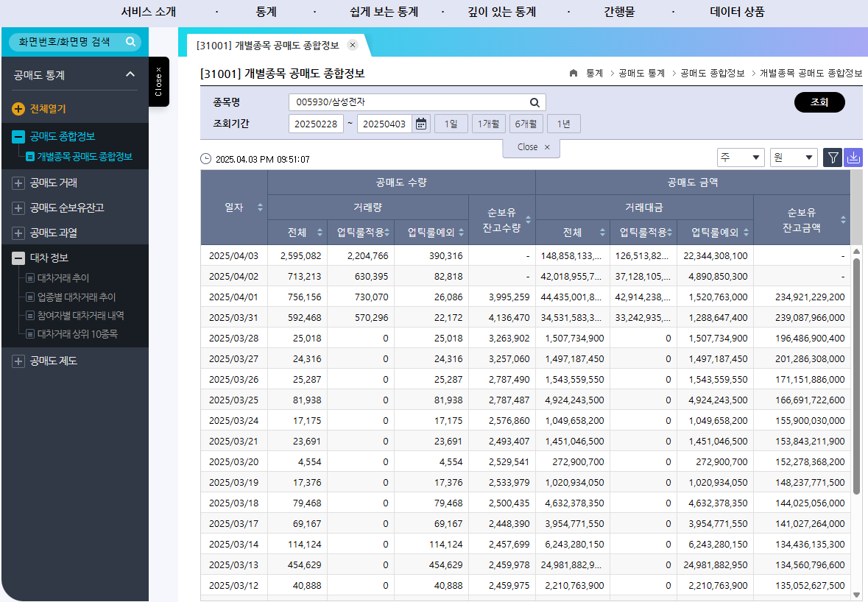868x602 pixels.
Task: Click the 종목명 input field
Action: pos(417,102)
